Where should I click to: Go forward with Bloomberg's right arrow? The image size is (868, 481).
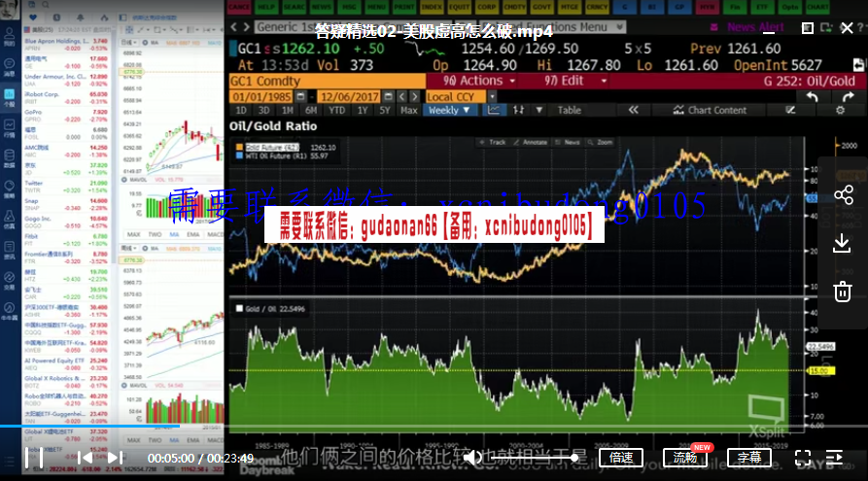(246, 26)
